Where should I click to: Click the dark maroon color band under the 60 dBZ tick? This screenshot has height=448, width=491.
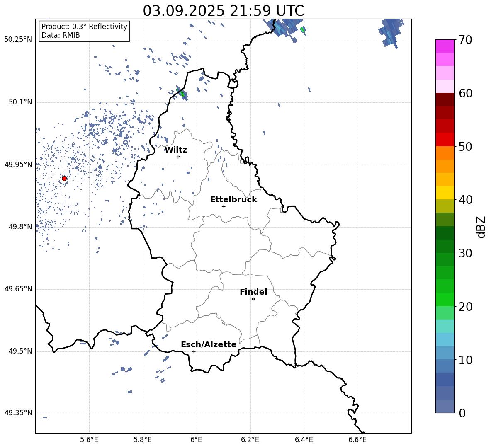point(445,99)
